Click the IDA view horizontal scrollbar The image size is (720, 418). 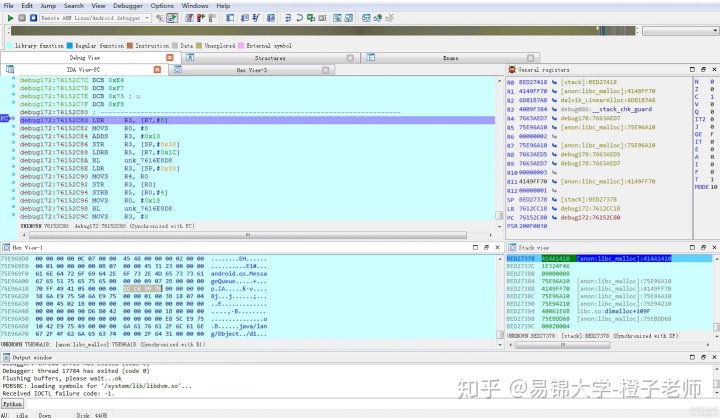click(248, 235)
